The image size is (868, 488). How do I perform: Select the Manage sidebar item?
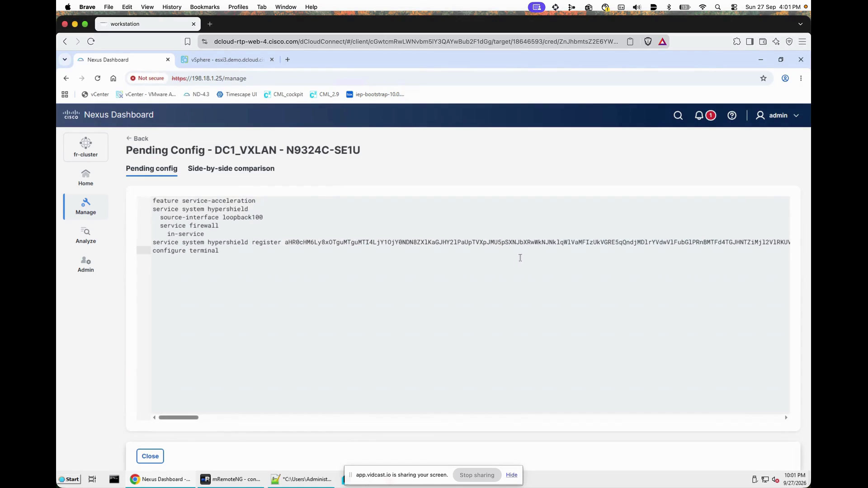tap(85, 206)
